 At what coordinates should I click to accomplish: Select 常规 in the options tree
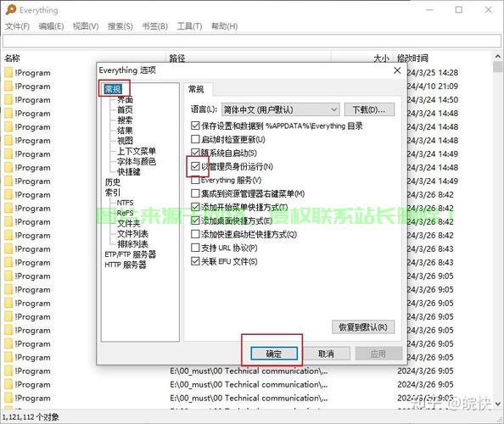(x=113, y=89)
